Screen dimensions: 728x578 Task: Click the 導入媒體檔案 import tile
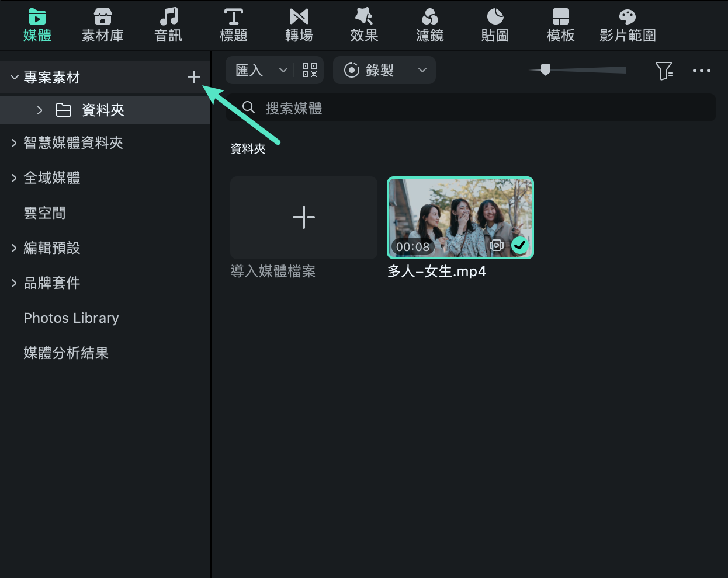[304, 217]
